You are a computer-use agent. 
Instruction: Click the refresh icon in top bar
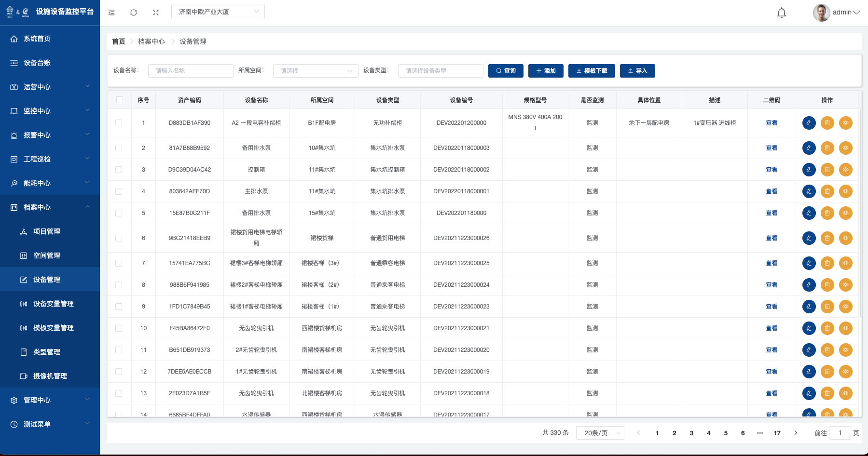(134, 13)
